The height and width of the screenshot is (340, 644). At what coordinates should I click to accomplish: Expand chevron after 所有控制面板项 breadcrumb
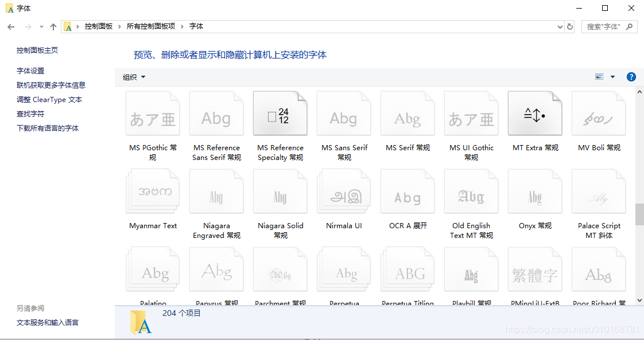pos(182,26)
